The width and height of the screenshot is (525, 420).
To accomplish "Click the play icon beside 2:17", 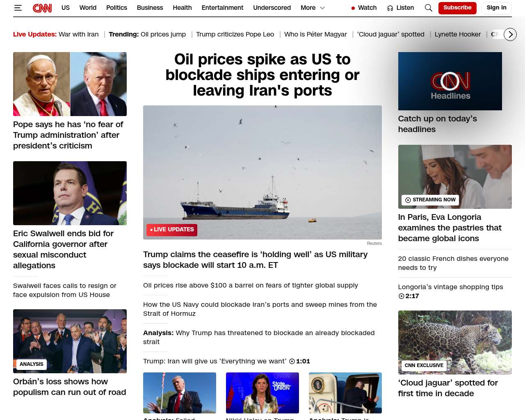I will 401,296.
